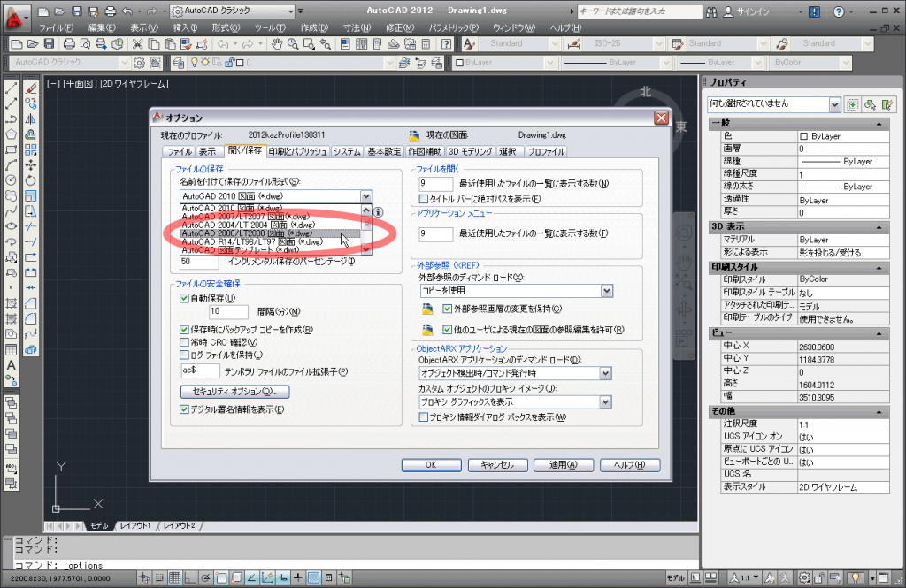Select the Table tool in draw toolbar

[x=11, y=349]
